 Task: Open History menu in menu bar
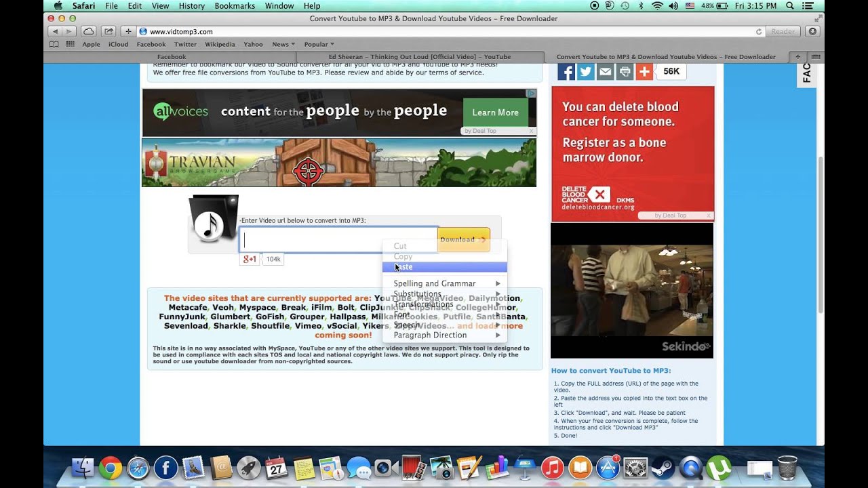191,5
